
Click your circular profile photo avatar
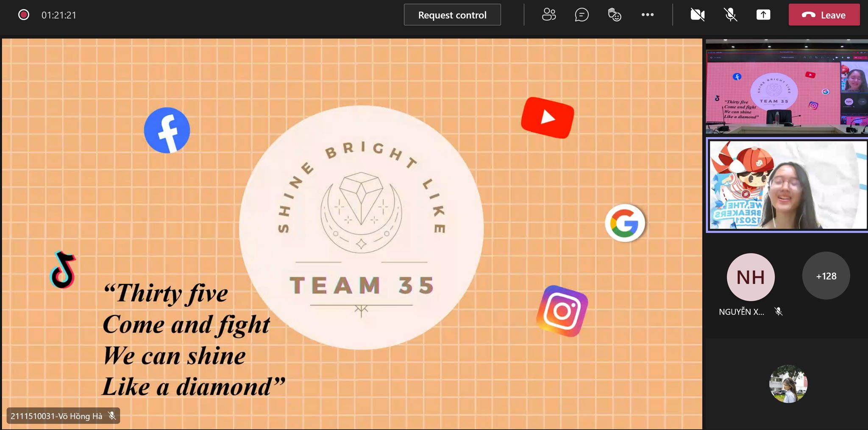click(x=788, y=384)
